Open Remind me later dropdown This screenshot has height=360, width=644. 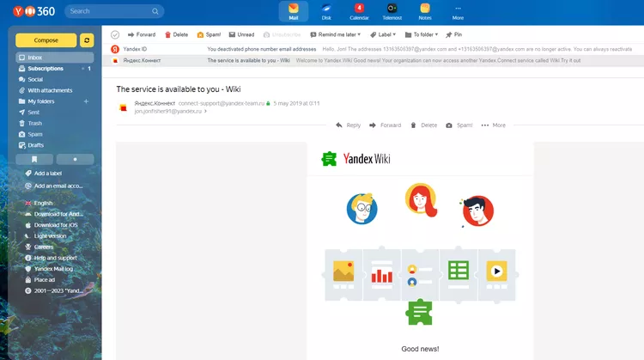click(x=335, y=34)
